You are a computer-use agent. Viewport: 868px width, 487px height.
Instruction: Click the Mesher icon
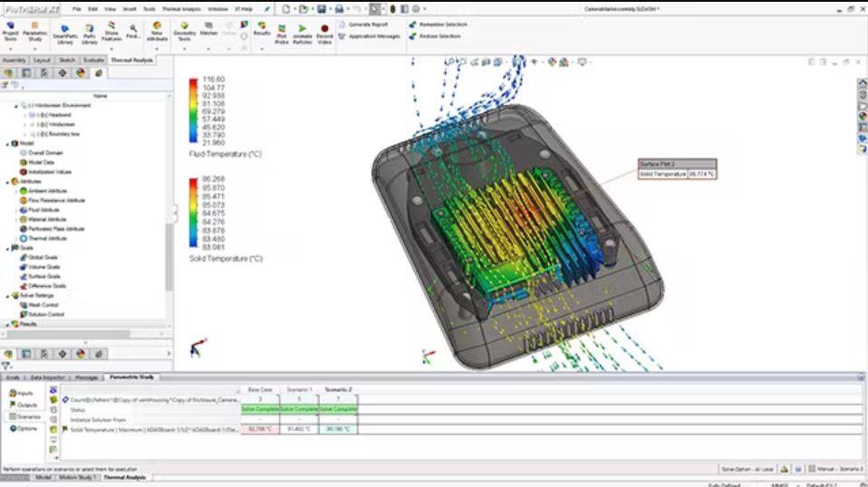208,29
